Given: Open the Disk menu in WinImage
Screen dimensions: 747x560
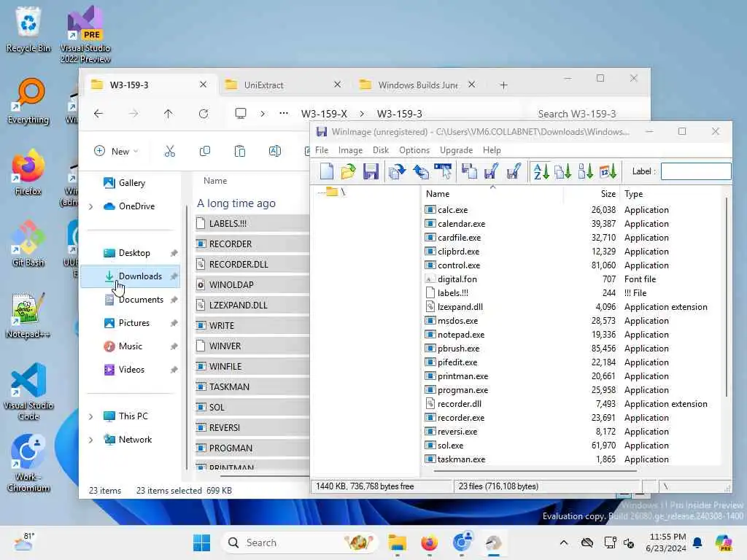Looking at the screenshot, I should (x=381, y=150).
